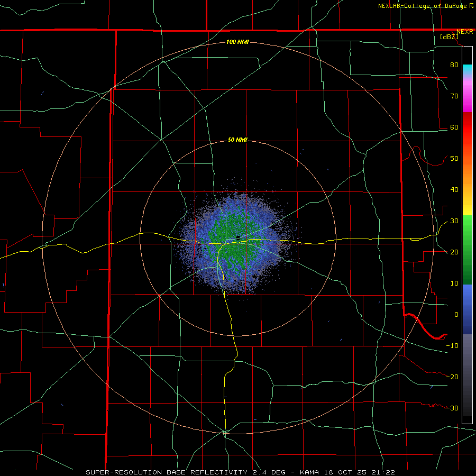Click the NEXR label above color scale
This screenshot has height=476, width=476.
coord(464,32)
